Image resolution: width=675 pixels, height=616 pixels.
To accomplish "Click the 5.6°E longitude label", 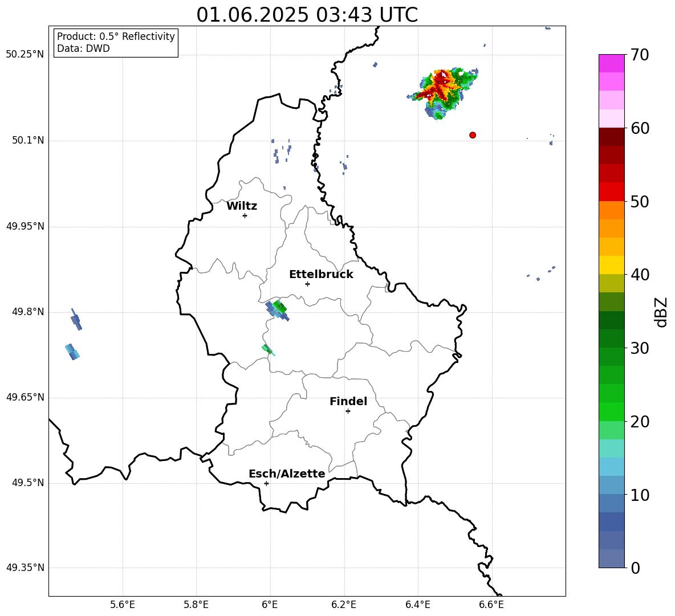I will click(123, 605).
